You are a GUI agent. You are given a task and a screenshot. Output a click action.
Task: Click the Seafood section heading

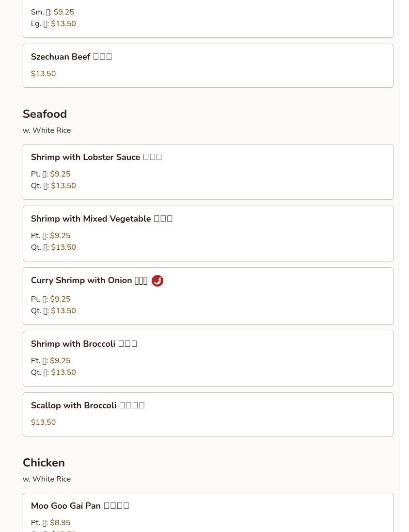tap(45, 114)
